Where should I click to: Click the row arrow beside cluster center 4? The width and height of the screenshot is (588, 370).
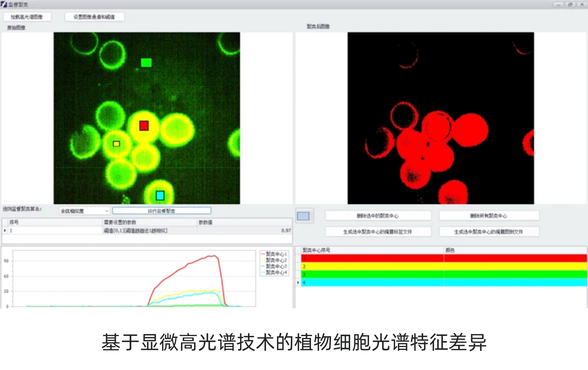pyautogui.click(x=298, y=282)
